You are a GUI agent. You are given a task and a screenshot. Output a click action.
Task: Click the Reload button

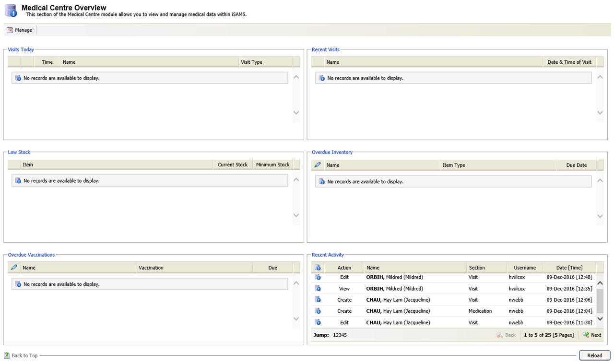[595, 355]
